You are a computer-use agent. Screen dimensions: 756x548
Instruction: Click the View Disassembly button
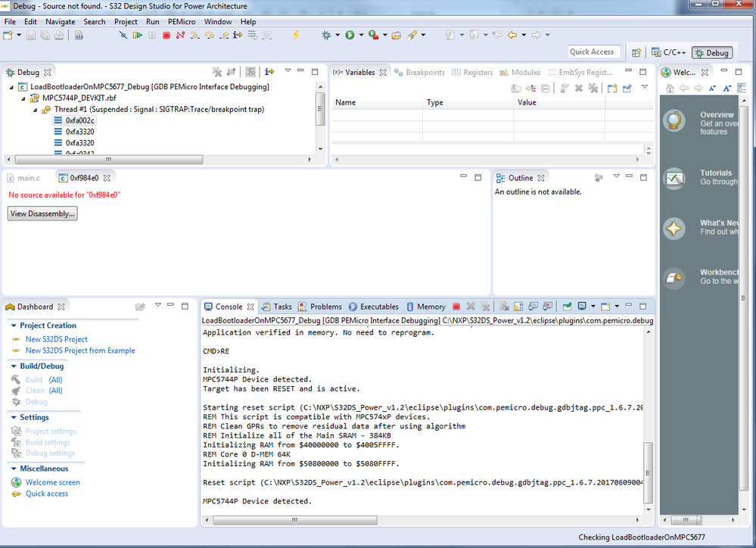42,213
